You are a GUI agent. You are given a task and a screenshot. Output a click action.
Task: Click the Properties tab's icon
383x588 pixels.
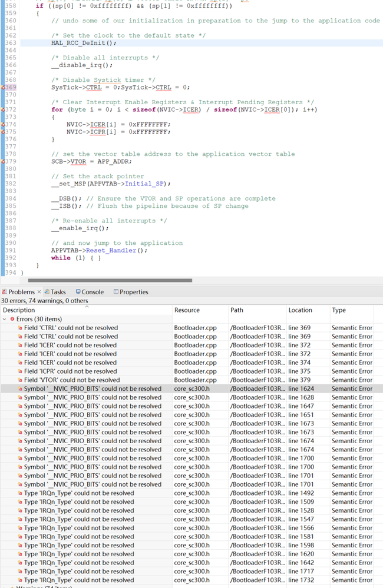(x=116, y=292)
